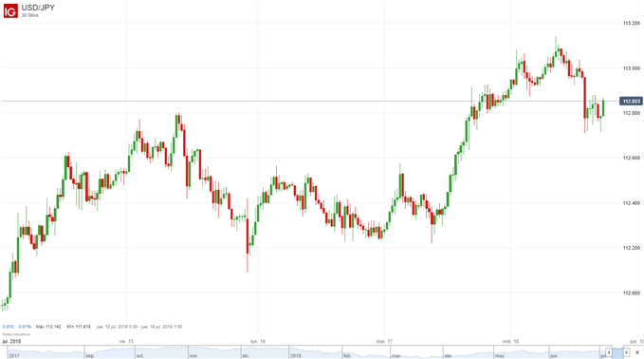644x359 pixels.
Task: Jump navigator to the nov. section
Action: point(193,356)
